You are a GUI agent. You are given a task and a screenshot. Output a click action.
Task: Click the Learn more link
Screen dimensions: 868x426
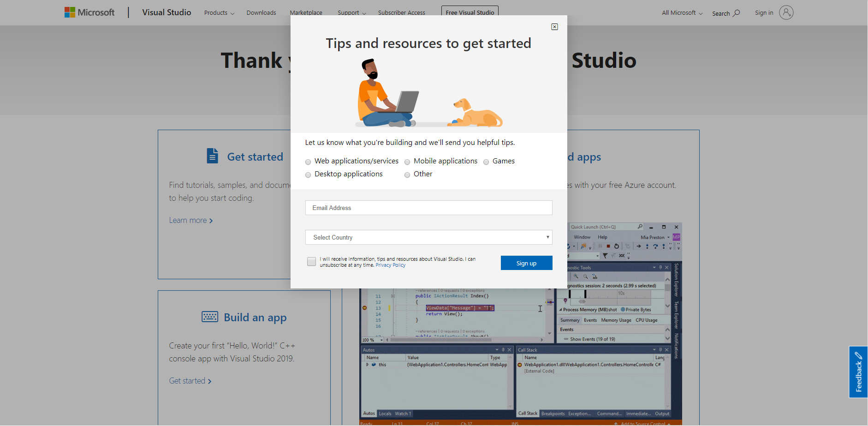click(x=190, y=221)
